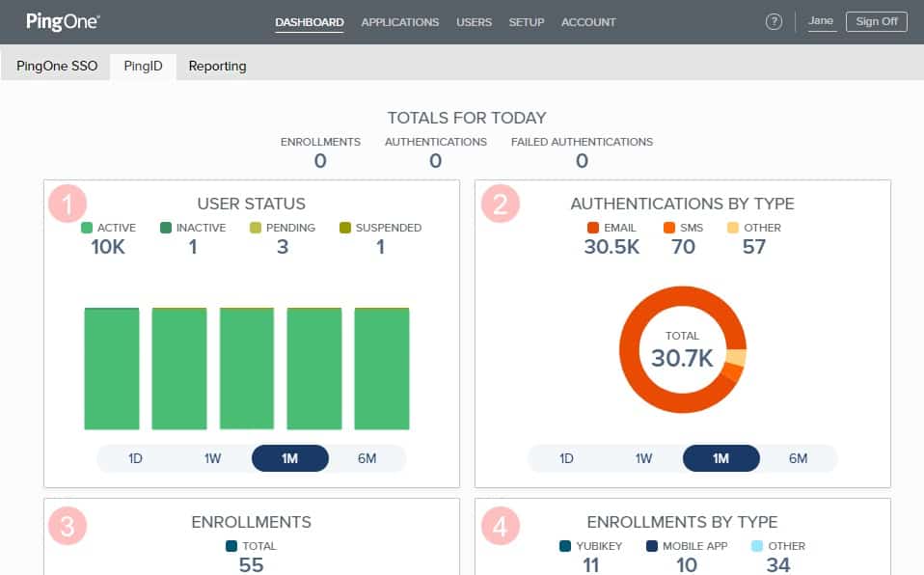Screen dimensions: 924x575
Task: Click the Totals For Today heading
Action: coord(467,118)
